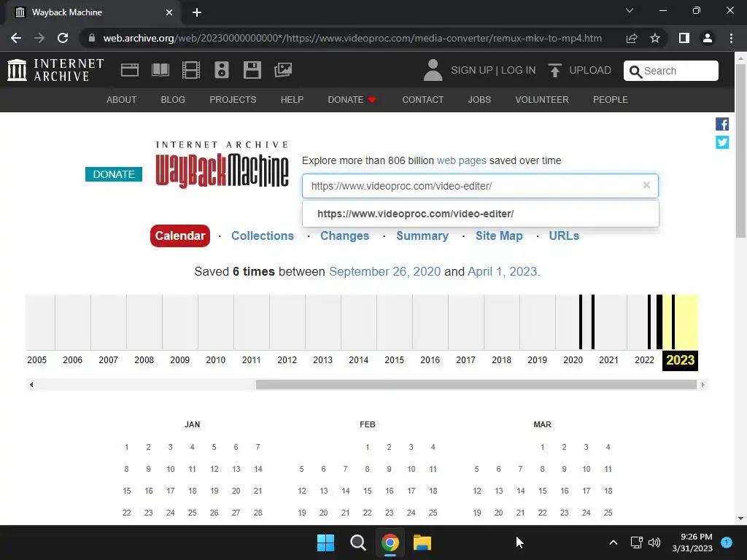
Task: Share this page on Facebook
Action: [722, 124]
